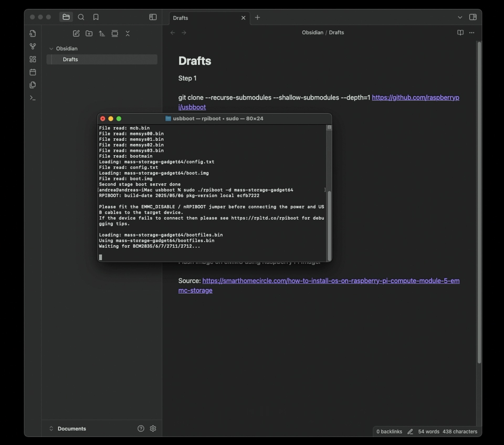This screenshot has width=504, height=445.
Task: Change sort order icon in file explorer
Action: (102, 33)
